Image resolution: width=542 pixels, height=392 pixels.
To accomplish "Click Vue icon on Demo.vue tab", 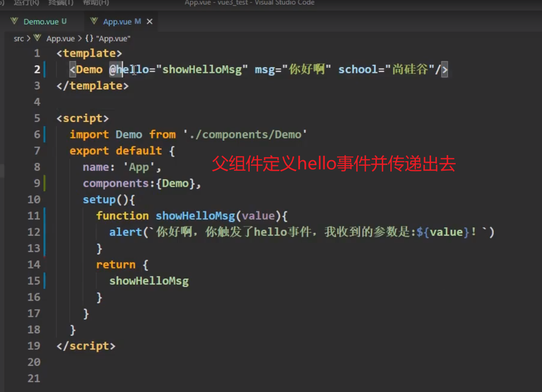I will pos(14,21).
